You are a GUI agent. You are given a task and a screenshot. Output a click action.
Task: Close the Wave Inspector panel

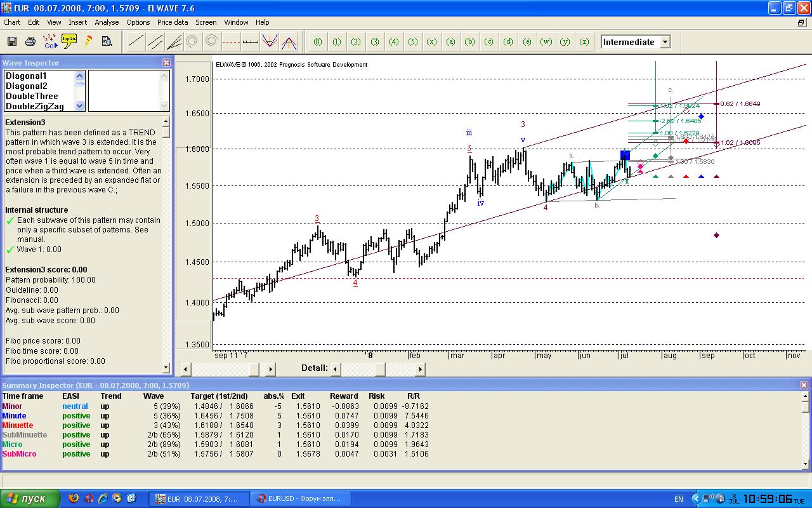pos(166,63)
